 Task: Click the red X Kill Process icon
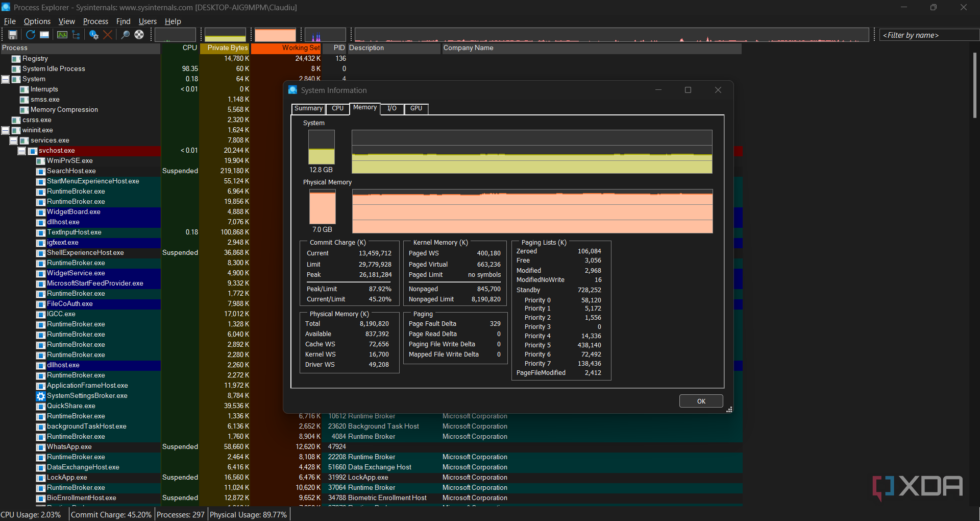coord(108,35)
